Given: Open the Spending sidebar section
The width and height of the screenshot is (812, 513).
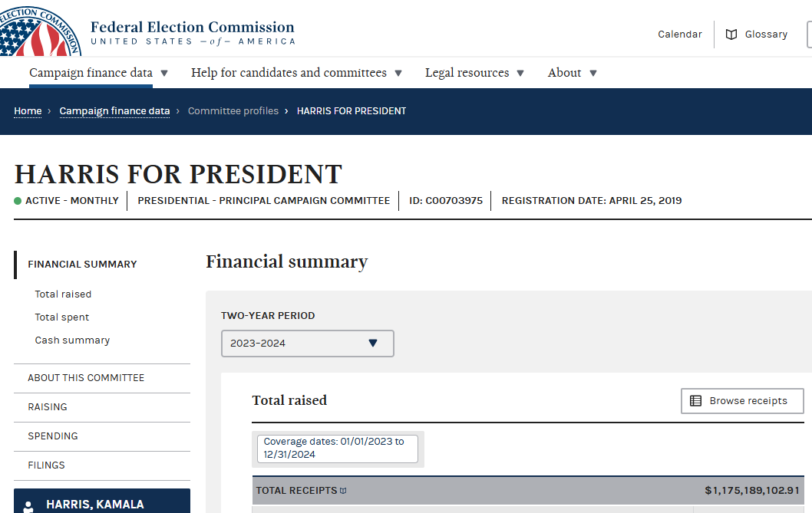Looking at the screenshot, I should click(x=52, y=436).
